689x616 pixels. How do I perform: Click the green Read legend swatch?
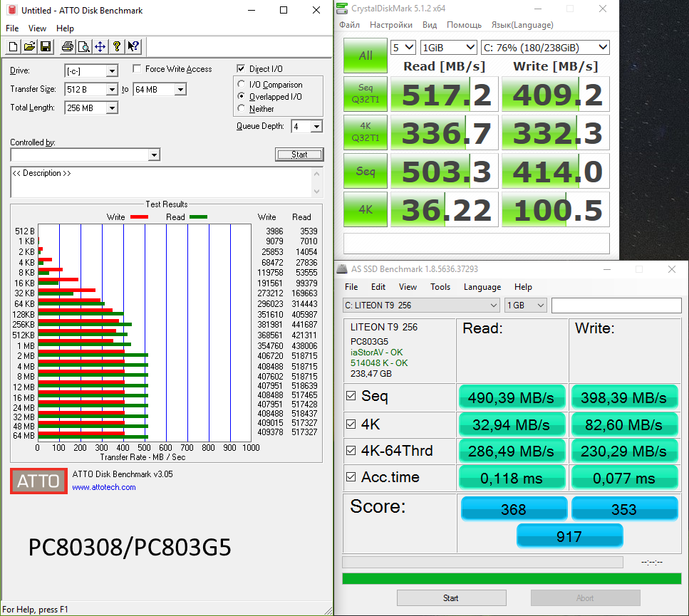tap(198, 216)
